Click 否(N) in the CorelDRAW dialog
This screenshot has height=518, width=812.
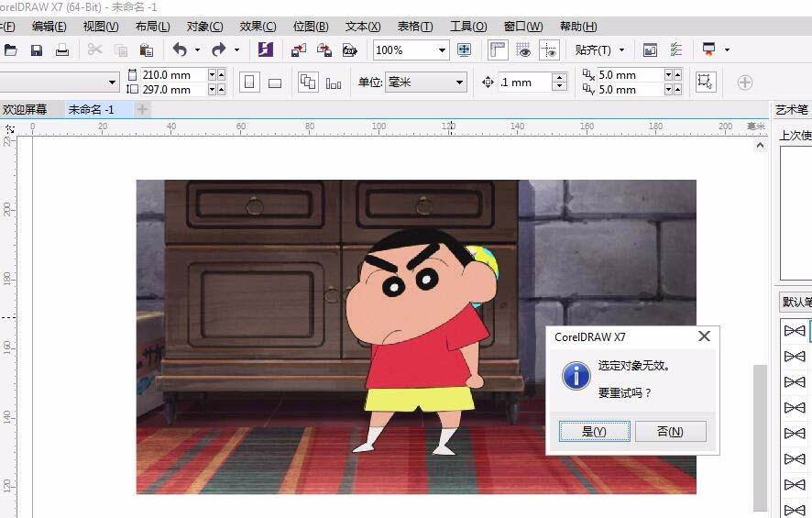(671, 432)
